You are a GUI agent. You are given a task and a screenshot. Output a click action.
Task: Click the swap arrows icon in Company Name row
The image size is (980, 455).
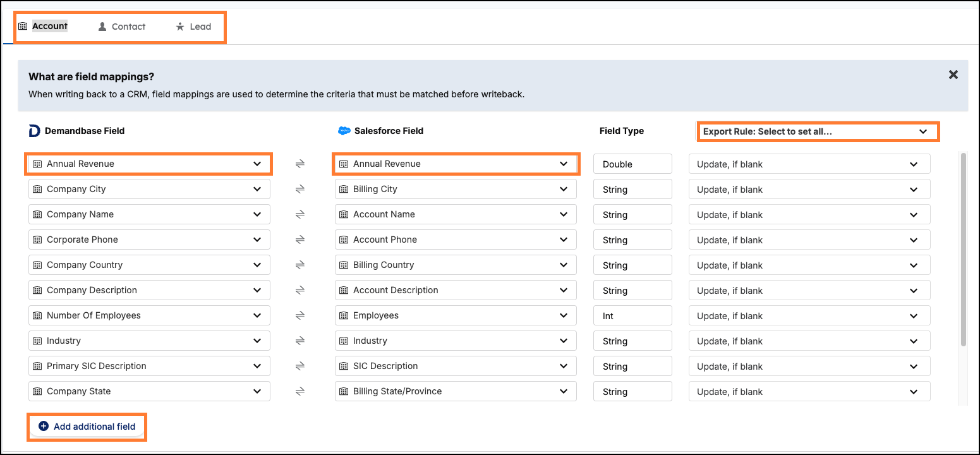point(300,214)
